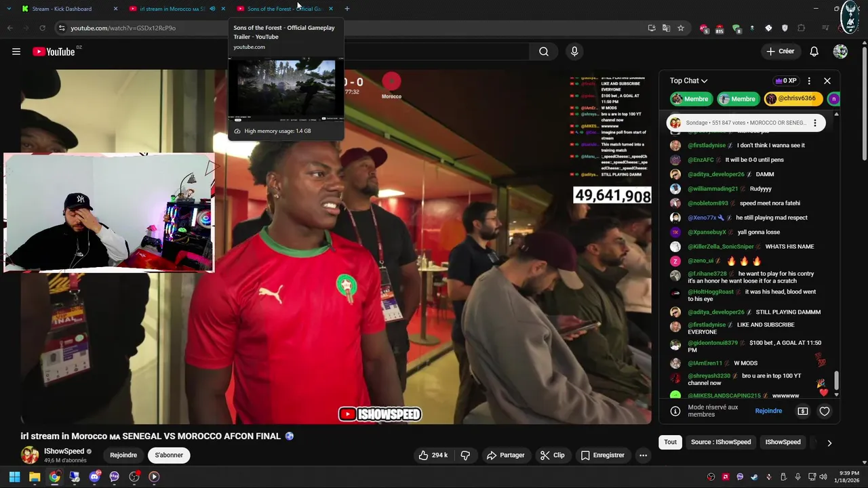Click Rejoindre next to IShowSpeed channel
The height and width of the screenshot is (488, 868).
coord(123,455)
